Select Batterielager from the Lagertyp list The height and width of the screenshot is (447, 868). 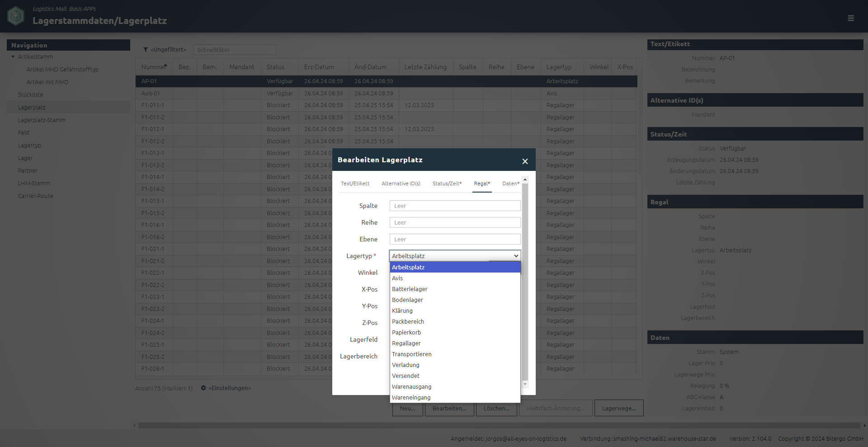[x=455, y=289]
